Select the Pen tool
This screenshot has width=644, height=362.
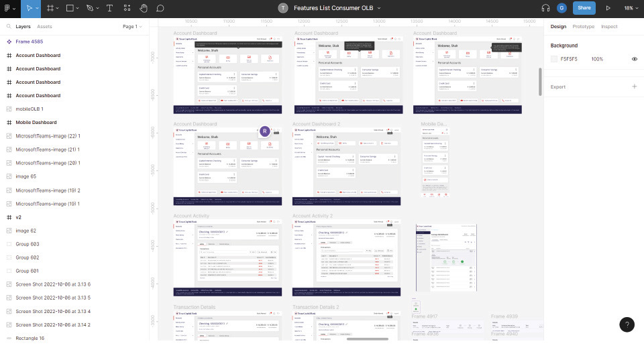90,8
